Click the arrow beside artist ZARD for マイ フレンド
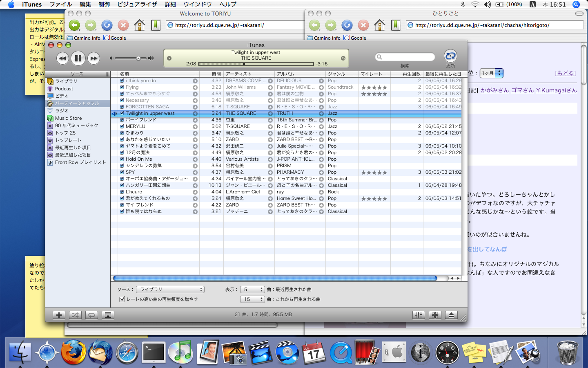This screenshot has width=588, height=368. [x=270, y=205]
